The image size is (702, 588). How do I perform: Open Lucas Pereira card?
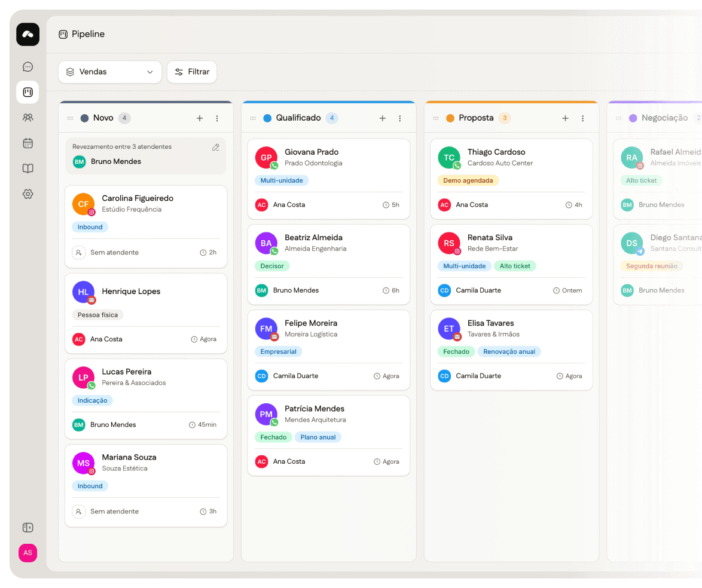click(x=146, y=399)
